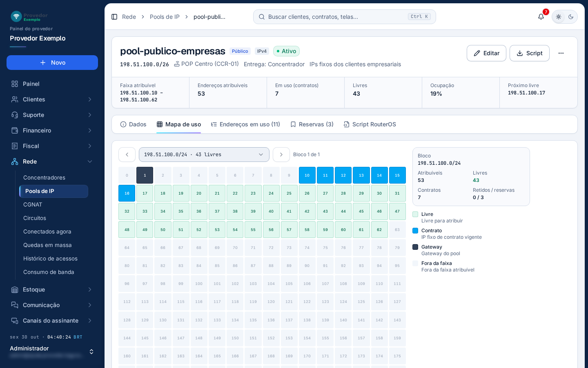Click the Editar button
This screenshot has height=368, width=588.
[x=486, y=53]
